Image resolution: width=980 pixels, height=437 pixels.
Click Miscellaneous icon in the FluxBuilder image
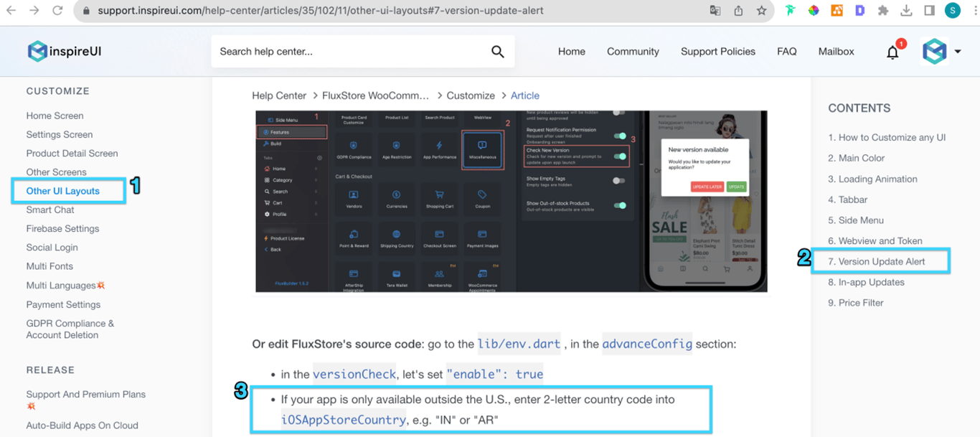click(x=482, y=149)
